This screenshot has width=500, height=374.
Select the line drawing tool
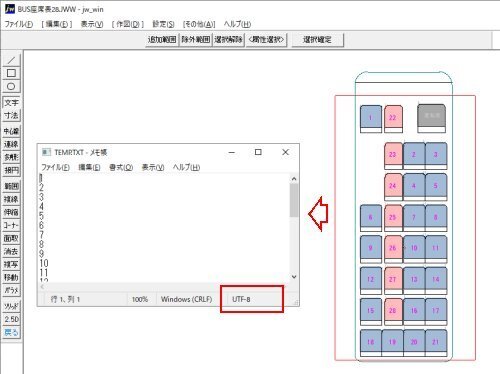pyautogui.click(x=11, y=60)
